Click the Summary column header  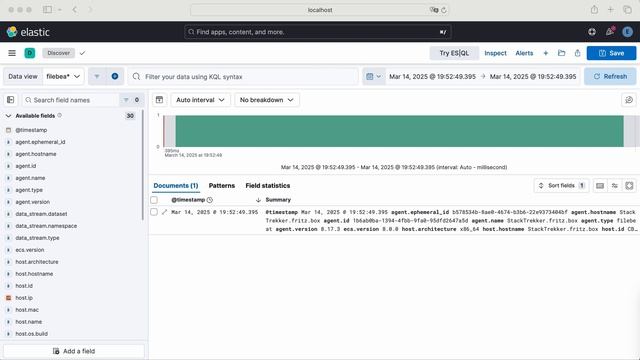[278, 200]
